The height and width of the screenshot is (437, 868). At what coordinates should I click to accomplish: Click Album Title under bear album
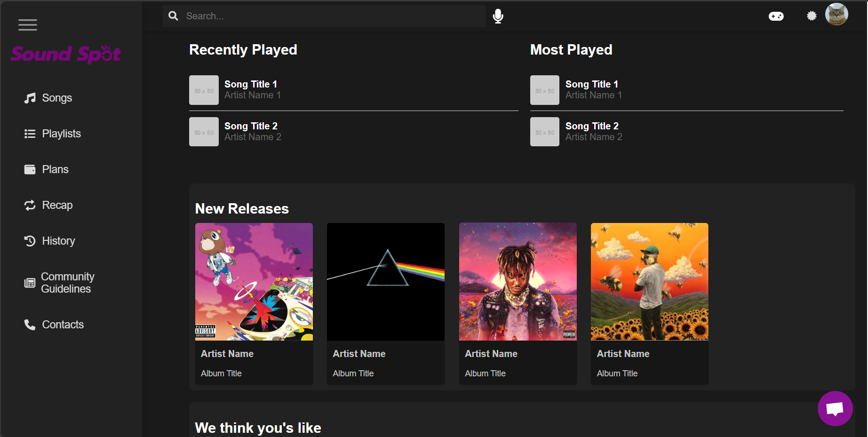tap(221, 373)
